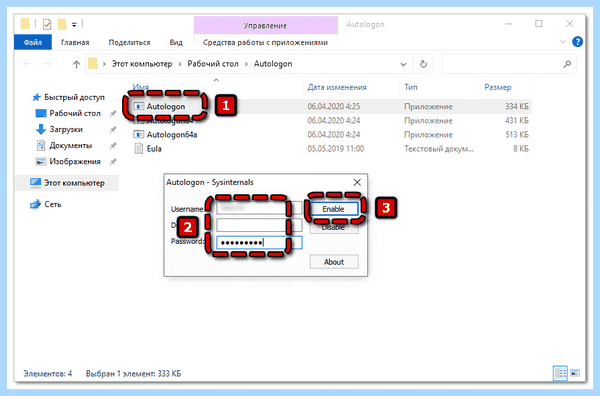Go up one folder level arrow

tap(76, 64)
